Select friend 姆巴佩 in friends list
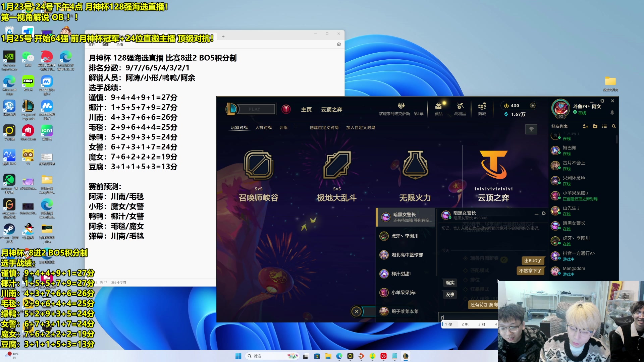The width and height of the screenshot is (644, 362). click(583, 150)
